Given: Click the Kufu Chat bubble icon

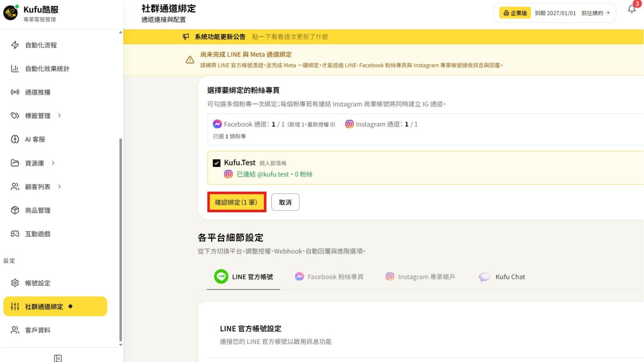Looking at the screenshot, I should [x=484, y=277].
